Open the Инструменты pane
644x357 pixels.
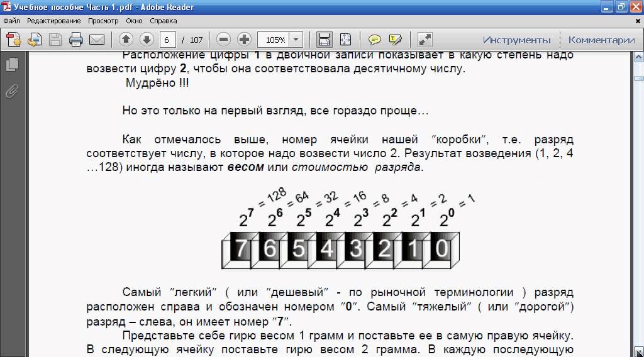pyautogui.click(x=516, y=40)
